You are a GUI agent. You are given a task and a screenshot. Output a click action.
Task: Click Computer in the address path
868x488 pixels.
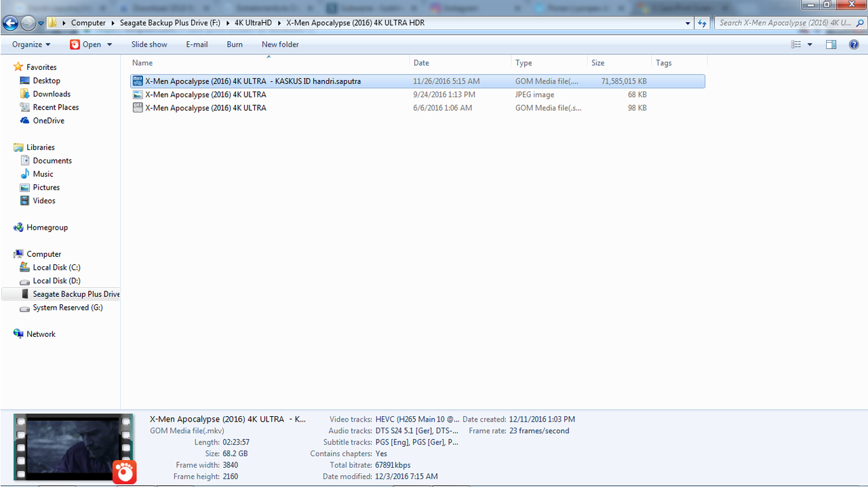tap(88, 22)
